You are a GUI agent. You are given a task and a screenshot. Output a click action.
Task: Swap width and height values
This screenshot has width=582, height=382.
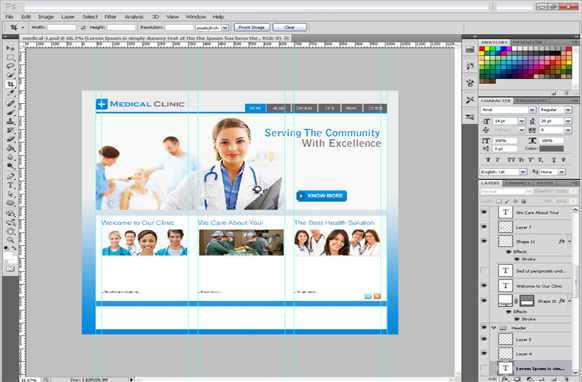tap(83, 27)
